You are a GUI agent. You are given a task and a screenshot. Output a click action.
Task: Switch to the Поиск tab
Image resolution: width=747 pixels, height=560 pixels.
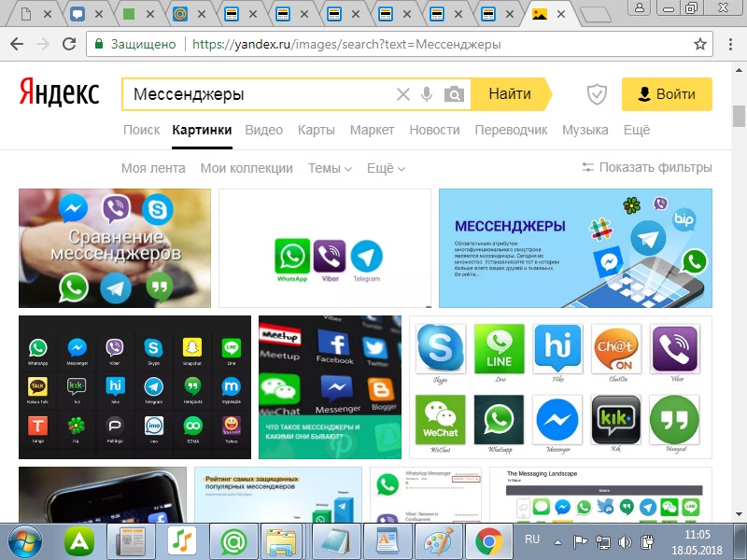coord(142,130)
